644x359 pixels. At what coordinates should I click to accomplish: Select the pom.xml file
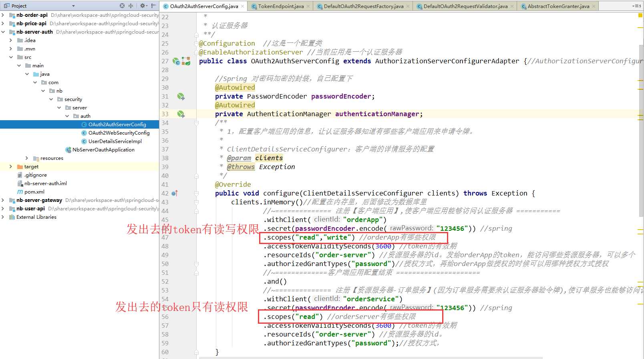tap(34, 192)
